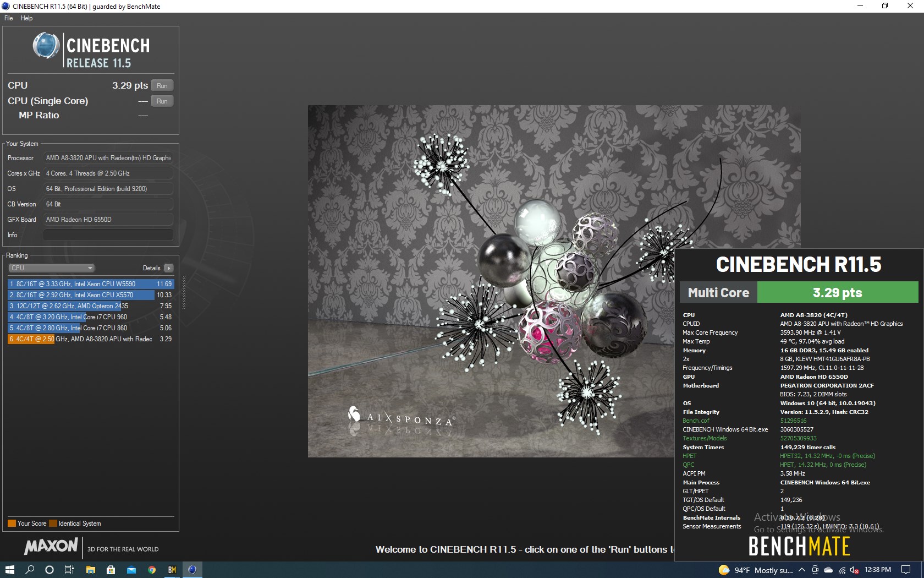Switch to BenchMate taskbar icon
924x578 pixels.
point(172,570)
